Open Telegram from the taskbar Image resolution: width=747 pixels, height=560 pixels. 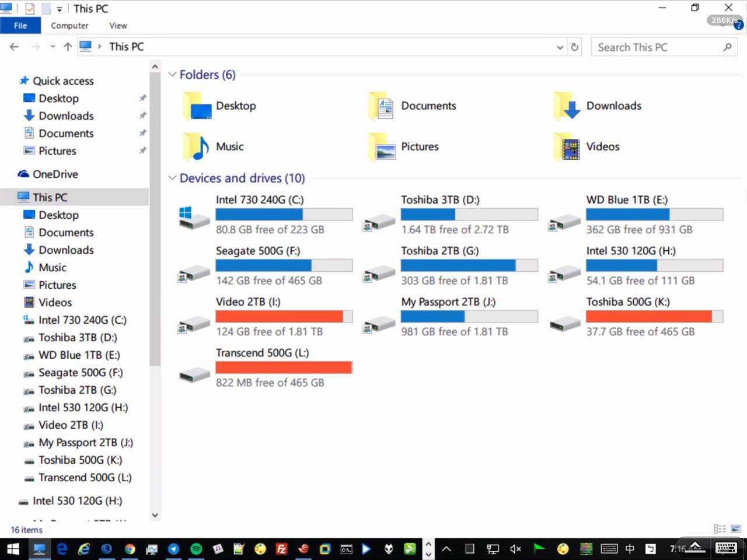[174, 549]
